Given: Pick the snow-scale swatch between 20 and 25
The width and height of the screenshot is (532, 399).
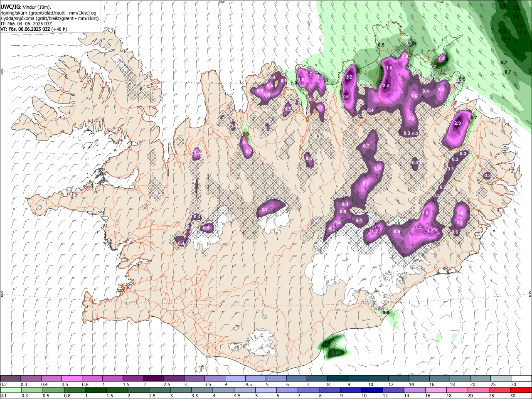Looking at the screenshot, I should 480,378.
